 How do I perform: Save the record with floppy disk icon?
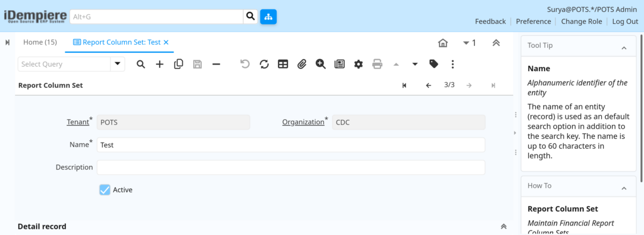(x=197, y=64)
